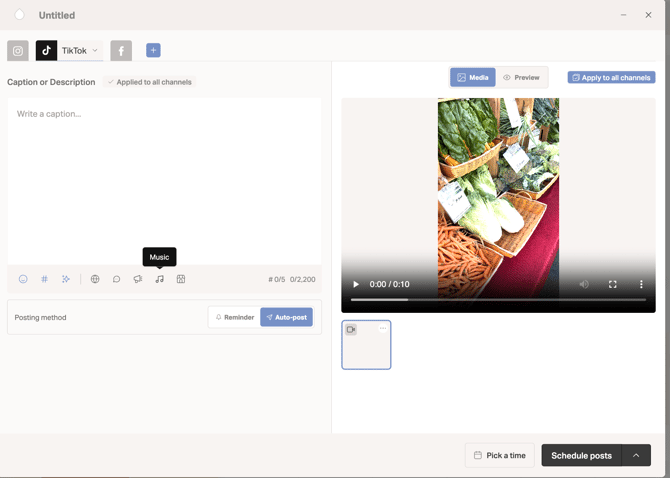Click the Music note icon

159,279
